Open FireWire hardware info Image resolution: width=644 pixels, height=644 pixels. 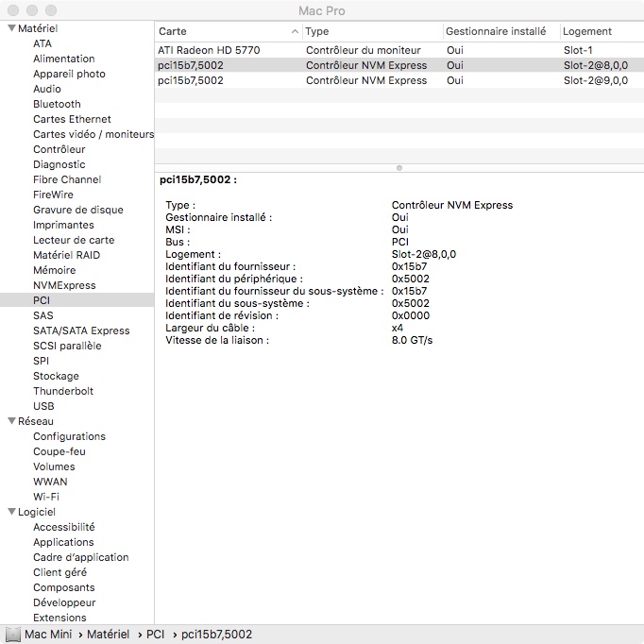(x=54, y=195)
